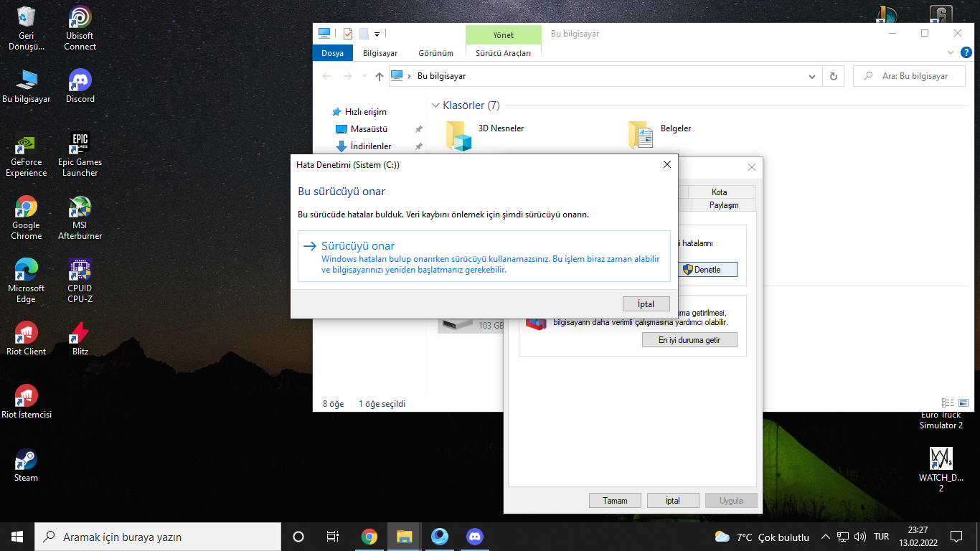This screenshot has height=551, width=980.
Task: Select the Belgeler folder
Action: click(x=660, y=135)
